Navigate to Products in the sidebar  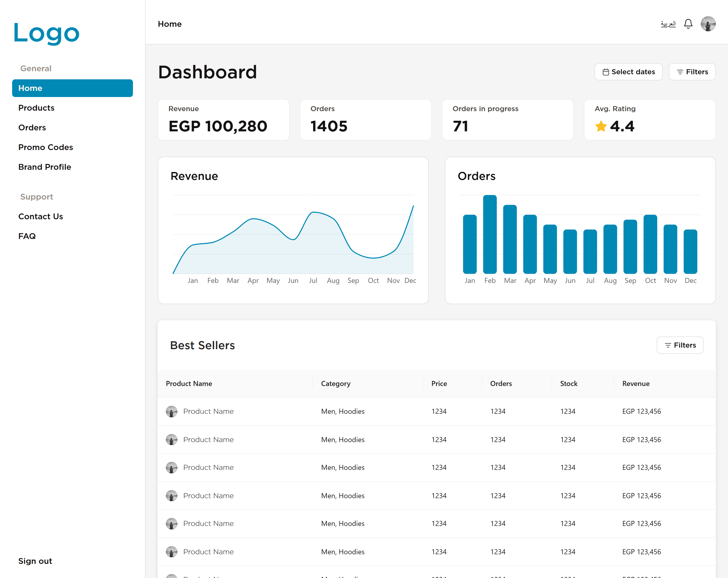[36, 108]
